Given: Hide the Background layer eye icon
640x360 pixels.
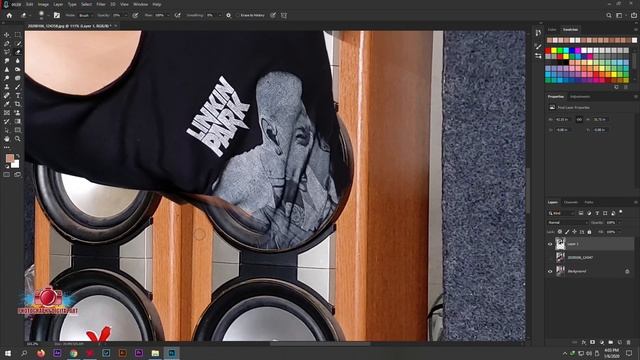Looking at the screenshot, I should (550, 271).
